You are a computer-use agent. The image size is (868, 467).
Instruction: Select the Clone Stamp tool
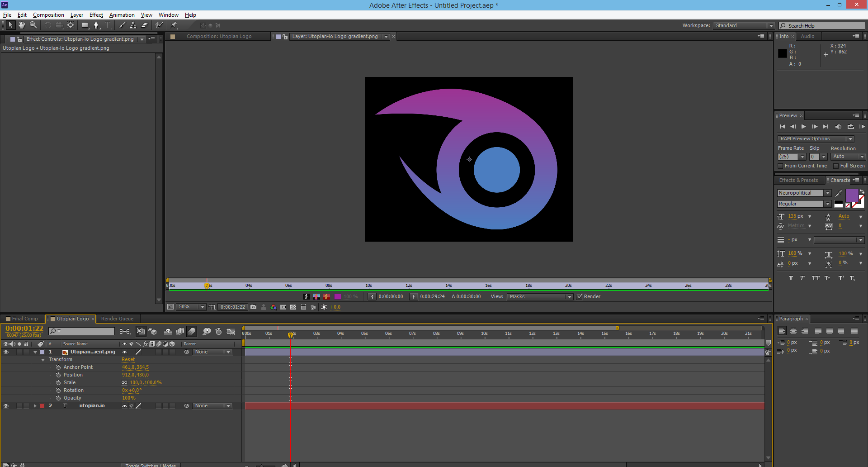tap(133, 25)
